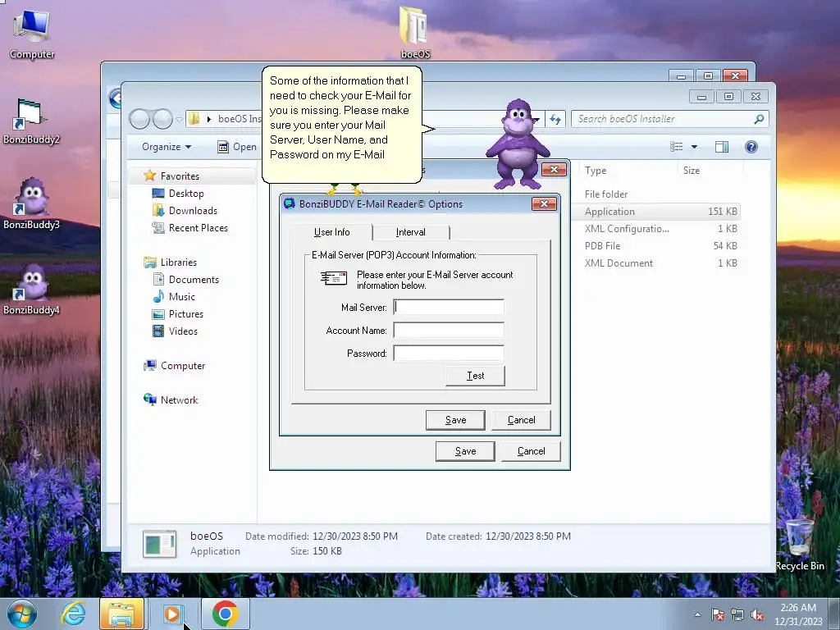Select Downloads under Favorites
The image size is (840, 630).
click(193, 211)
